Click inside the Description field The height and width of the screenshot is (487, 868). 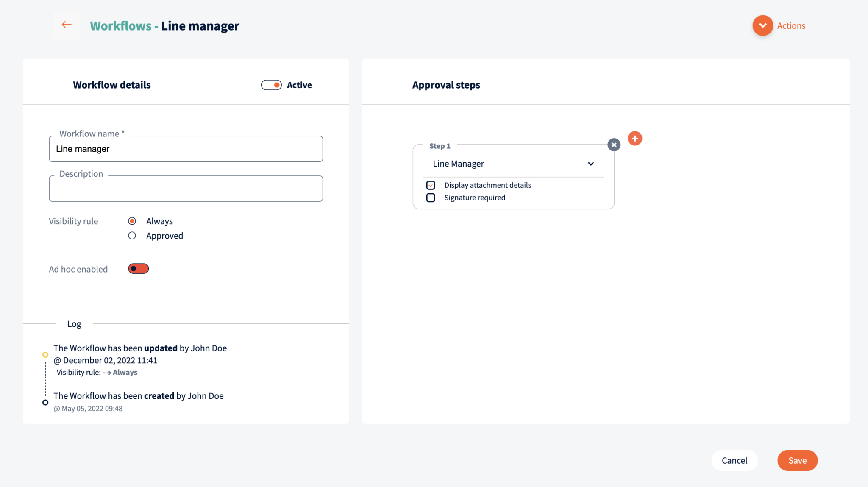coord(186,189)
